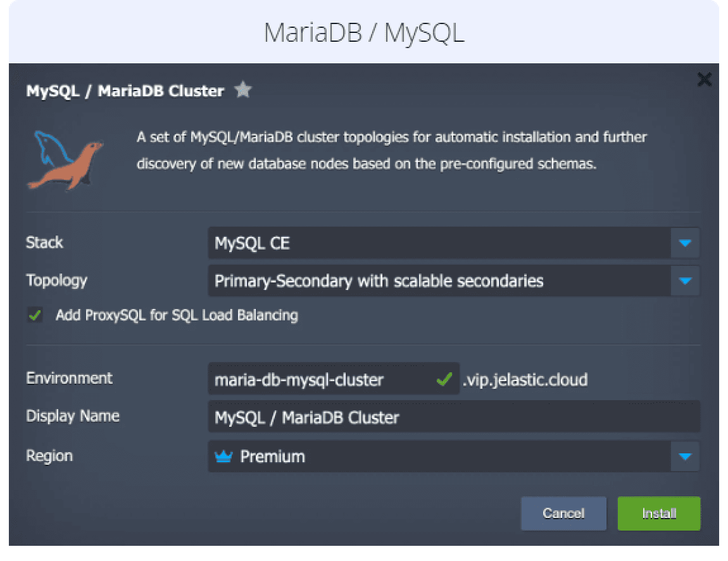Open the Topology dropdown arrow
This screenshot has height=561, width=728.
pos(685,280)
